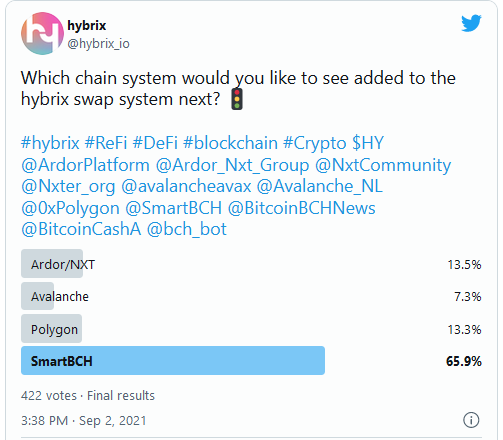Visit the @0xPolygon mention
This screenshot has height=440, width=503.
pos(70,208)
